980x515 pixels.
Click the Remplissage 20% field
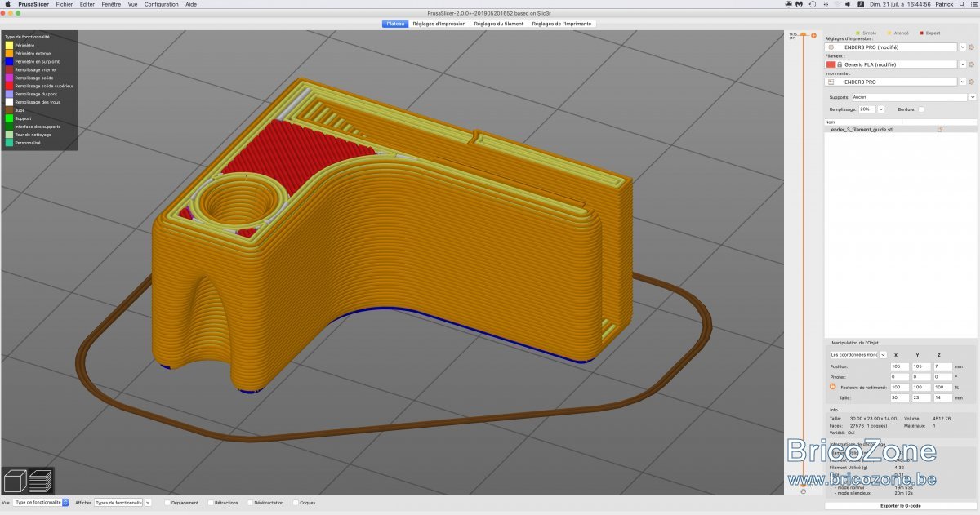coord(866,109)
